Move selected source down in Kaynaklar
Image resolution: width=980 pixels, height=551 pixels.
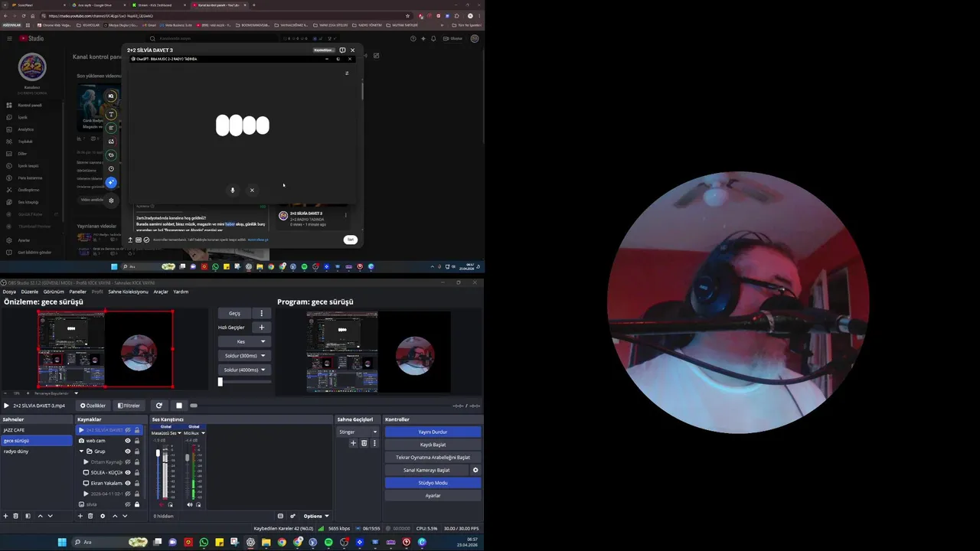(x=125, y=516)
